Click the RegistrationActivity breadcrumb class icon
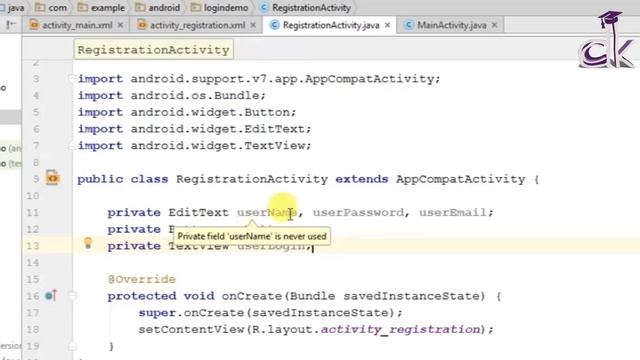Viewport: 640px width, 360px height. coord(264,8)
